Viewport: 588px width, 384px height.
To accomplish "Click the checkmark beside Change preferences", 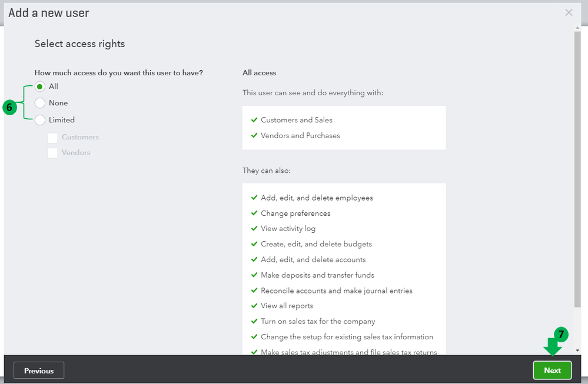I will click(x=254, y=213).
